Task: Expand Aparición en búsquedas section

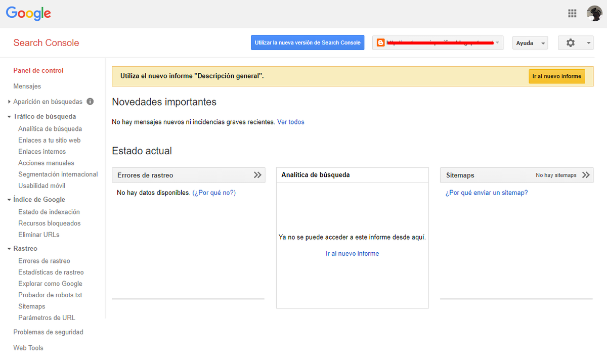Action: [9, 102]
